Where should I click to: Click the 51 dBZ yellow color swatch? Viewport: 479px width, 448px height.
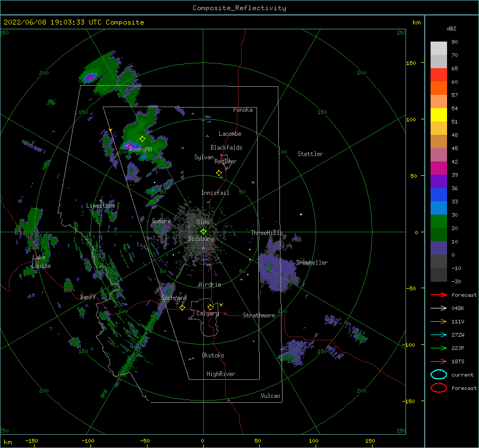(439, 115)
